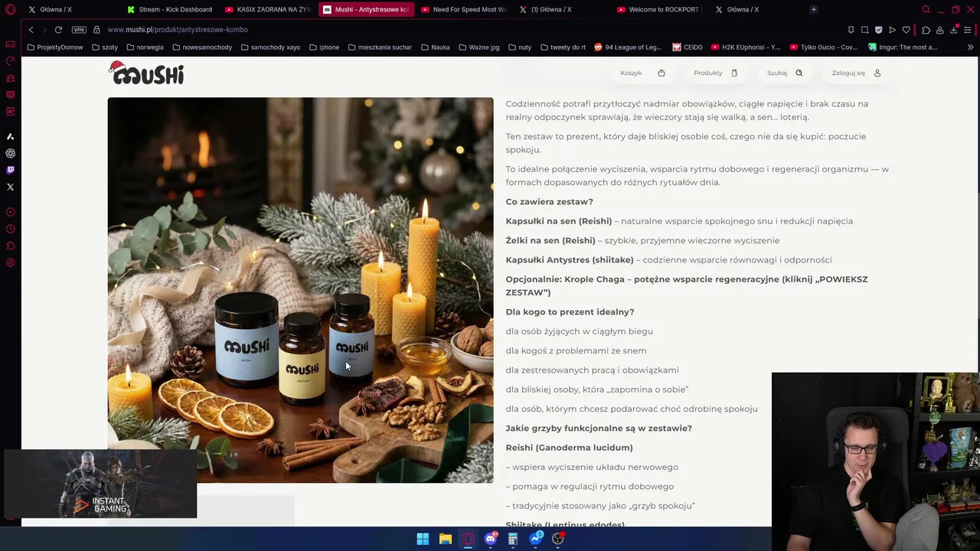Open History clock sidebar icon
The height and width of the screenshot is (551, 980).
[10, 229]
